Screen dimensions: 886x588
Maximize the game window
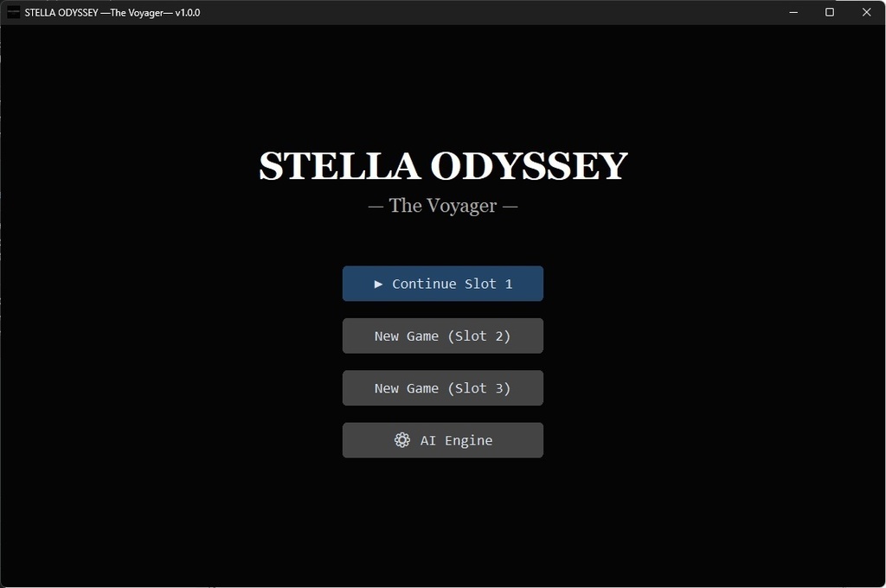click(x=829, y=12)
